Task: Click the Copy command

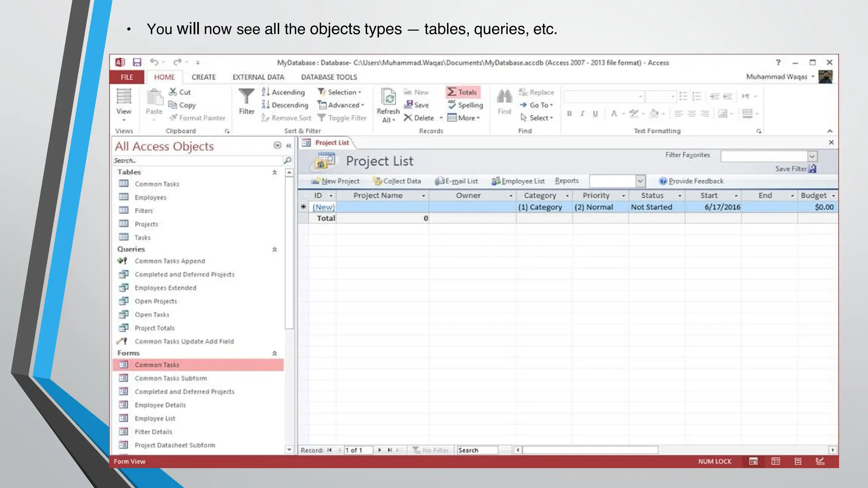Action: [x=182, y=105]
